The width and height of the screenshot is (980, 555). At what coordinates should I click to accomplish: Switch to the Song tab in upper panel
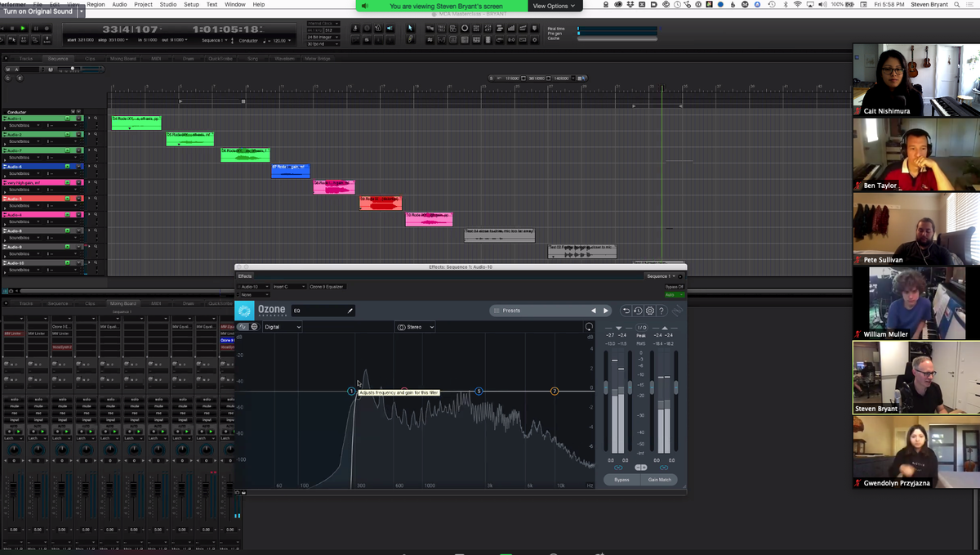[x=252, y=59]
